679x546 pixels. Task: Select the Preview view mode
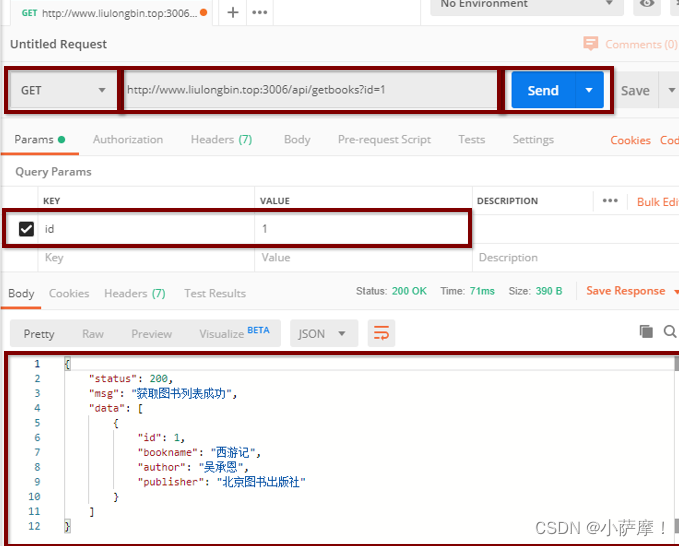[x=152, y=334]
